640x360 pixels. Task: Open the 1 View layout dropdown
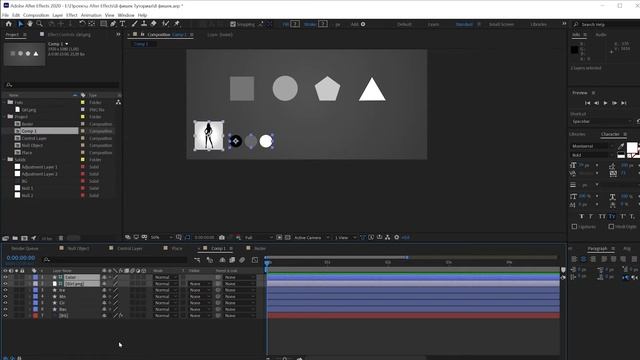pos(345,237)
